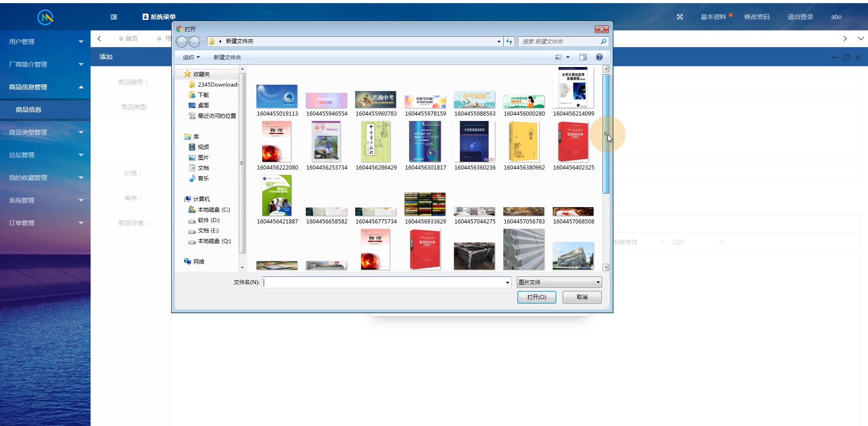Select the 音乐 library
Screen dimensions: 868x426
199,178
